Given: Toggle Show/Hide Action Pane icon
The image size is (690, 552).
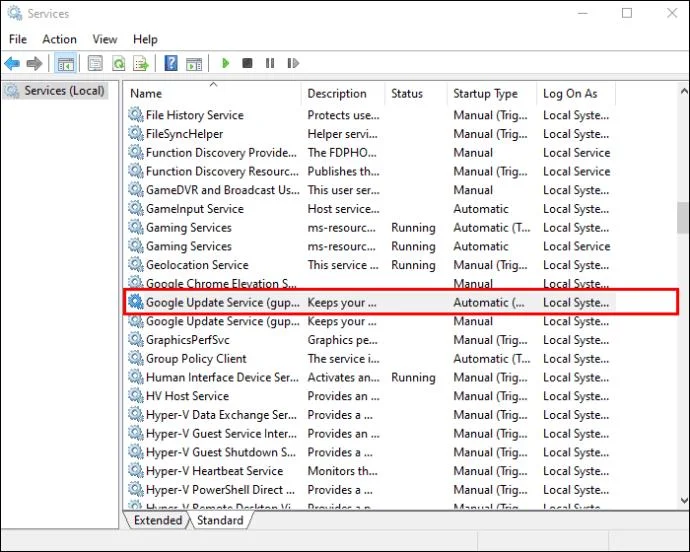Looking at the screenshot, I should click(194, 63).
